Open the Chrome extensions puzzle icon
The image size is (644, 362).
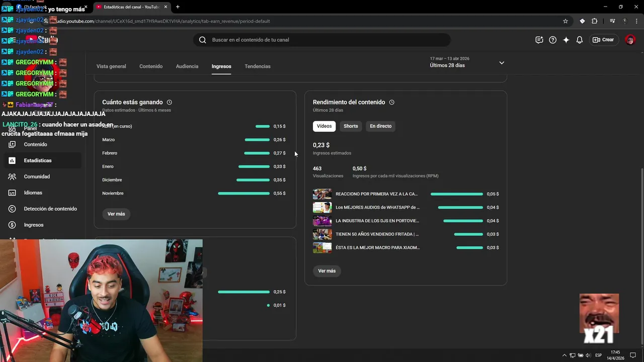tap(594, 21)
